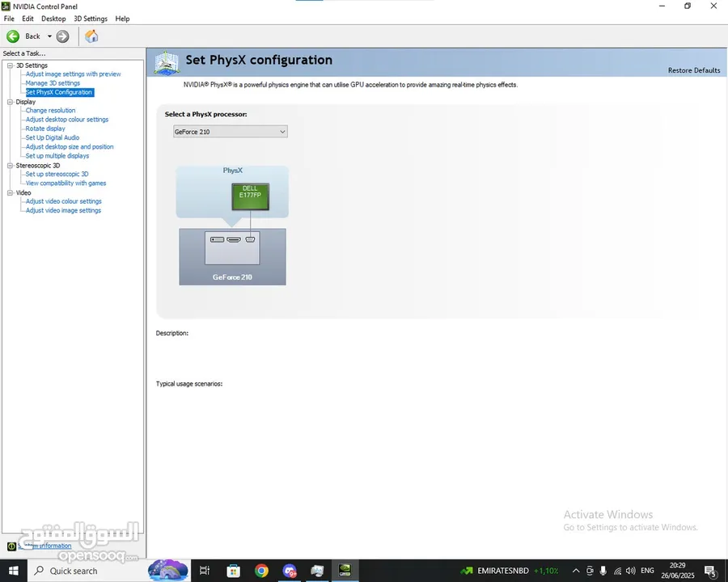Open Manage 3D settings
Image resolution: width=728 pixels, height=582 pixels.
[x=53, y=83]
